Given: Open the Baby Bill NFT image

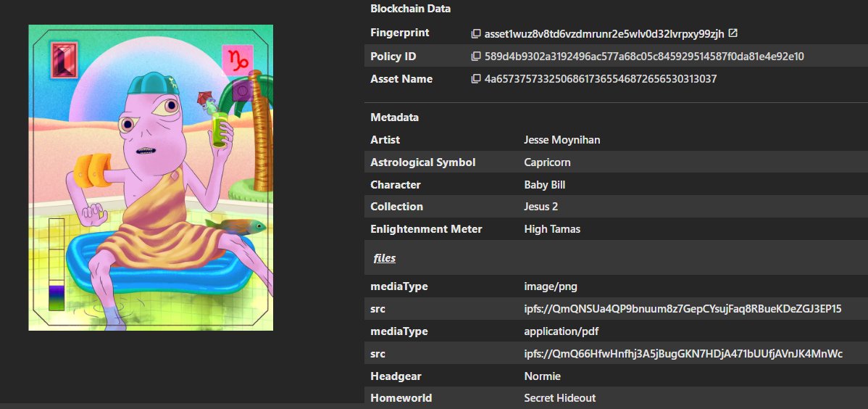Looking at the screenshot, I should (151, 178).
